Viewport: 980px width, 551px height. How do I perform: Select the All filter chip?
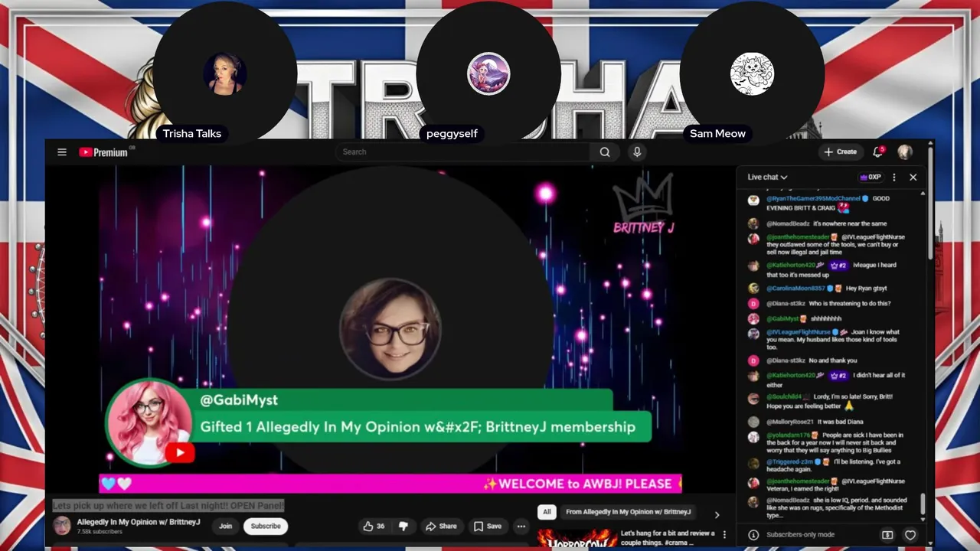click(547, 512)
